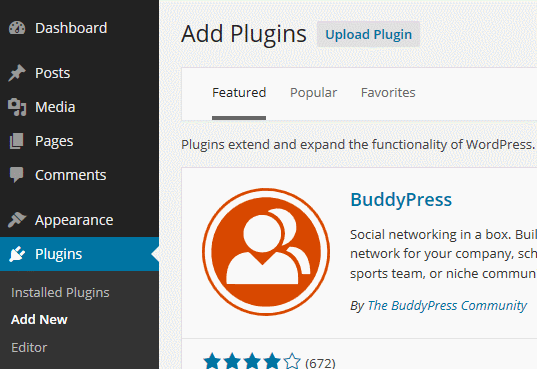Open the plugin Editor submenu item
The width and height of the screenshot is (537, 369).
coord(29,347)
